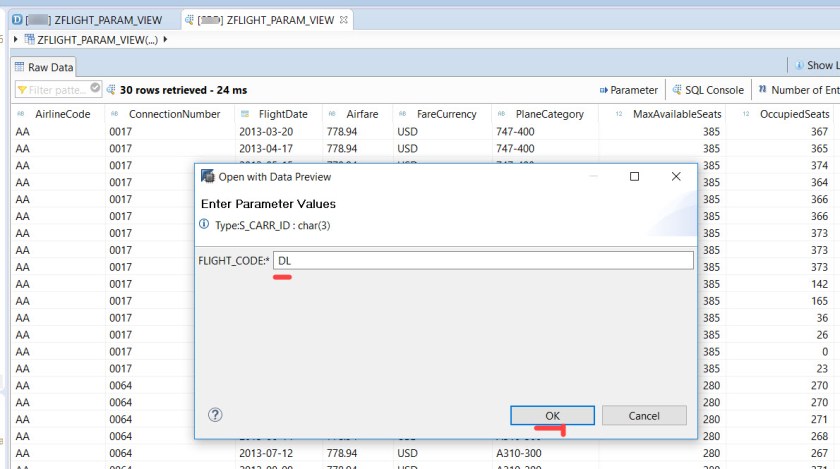
Task: Click the Airfare column header
Action: pos(362,114)
